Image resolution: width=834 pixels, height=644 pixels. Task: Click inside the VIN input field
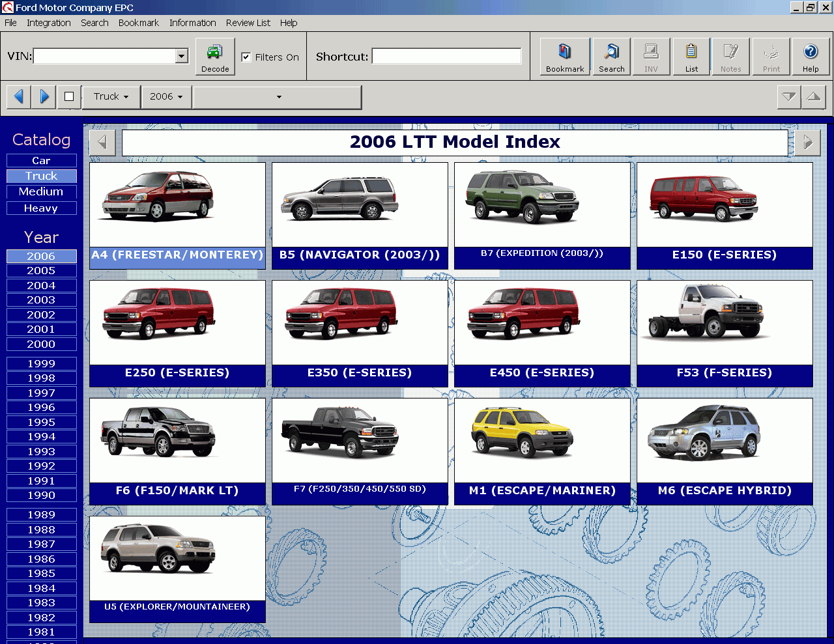click(104, 57)
